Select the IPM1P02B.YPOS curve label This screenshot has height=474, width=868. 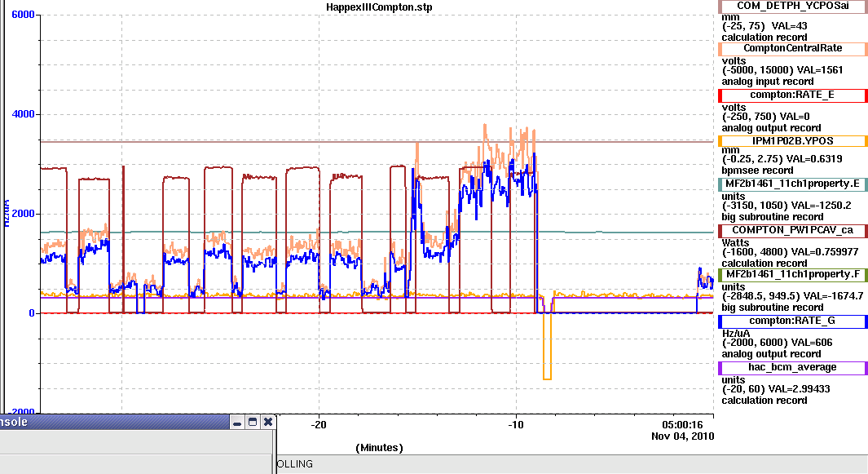coord(793,142)
